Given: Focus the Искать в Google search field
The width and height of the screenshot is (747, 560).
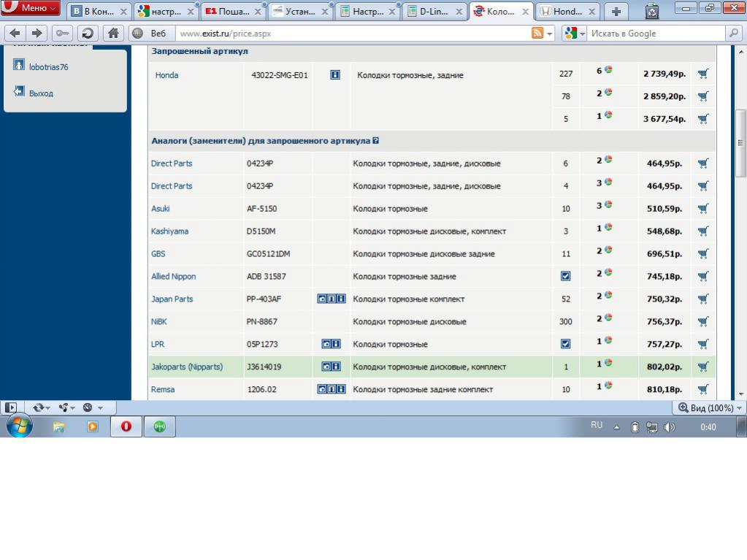Looking at the screenshot, I should pos(656,34).
